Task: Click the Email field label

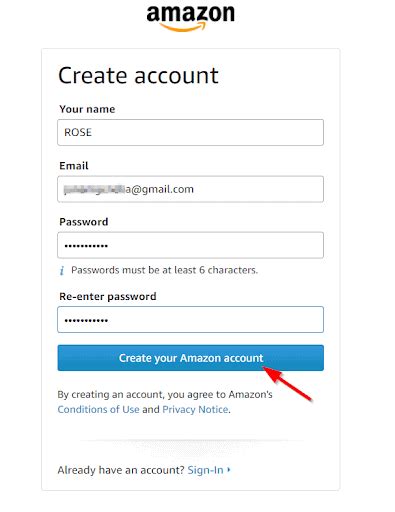Action: tap(74, 166)
